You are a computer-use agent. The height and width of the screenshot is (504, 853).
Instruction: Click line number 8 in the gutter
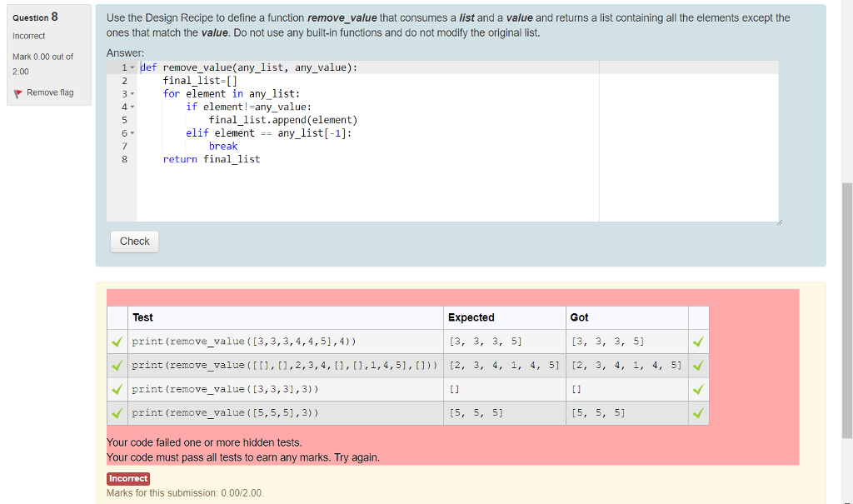(x=125, y=159)
